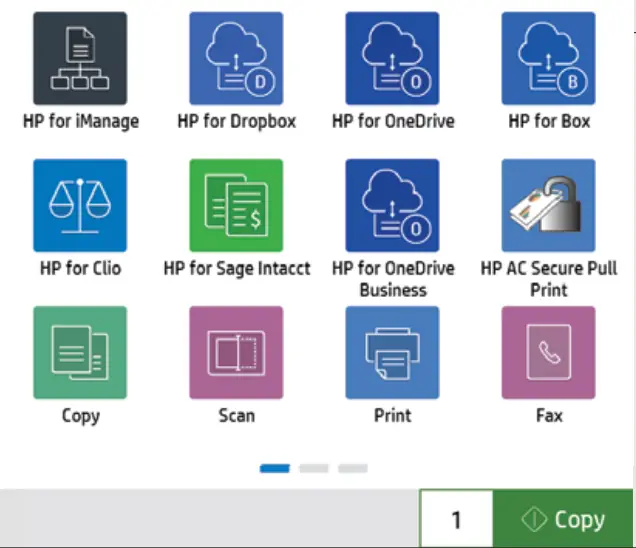Switch to the third home page indicator
Screen dimensions: 636x548
click(x=353, y=468)
